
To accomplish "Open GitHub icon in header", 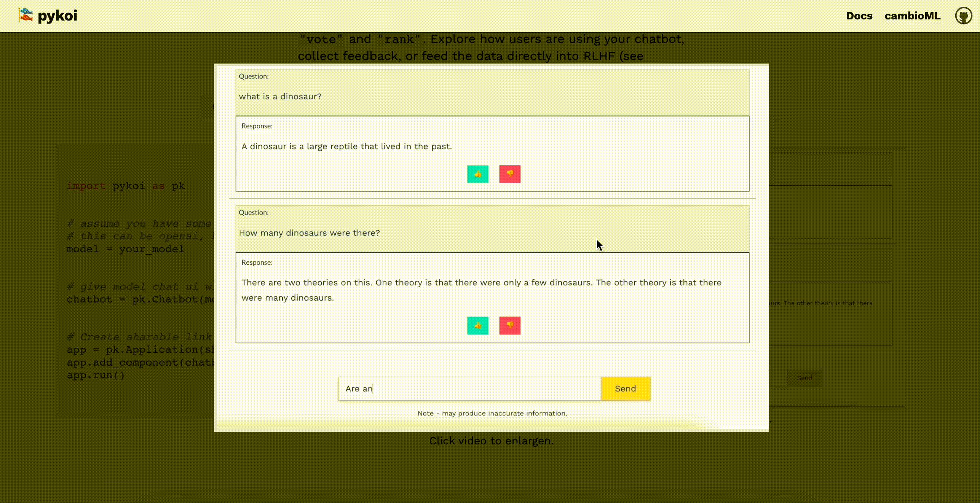I will coord(963,16).
